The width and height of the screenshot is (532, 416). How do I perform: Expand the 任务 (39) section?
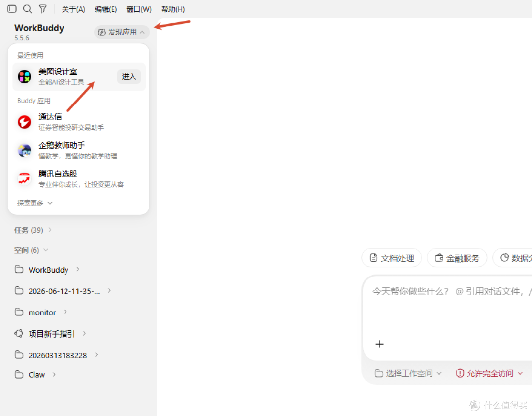pyautogui.click(x=33, y=230)
